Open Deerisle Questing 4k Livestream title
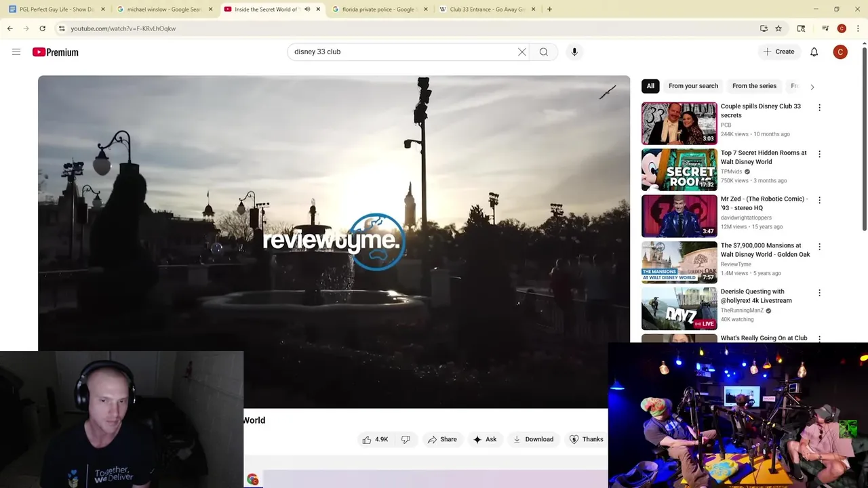 pyautogui.click(x=756, y=296)
